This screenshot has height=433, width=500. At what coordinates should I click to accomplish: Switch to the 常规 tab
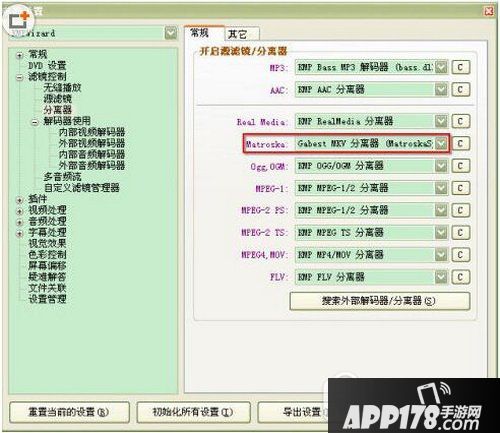[204, 33]
